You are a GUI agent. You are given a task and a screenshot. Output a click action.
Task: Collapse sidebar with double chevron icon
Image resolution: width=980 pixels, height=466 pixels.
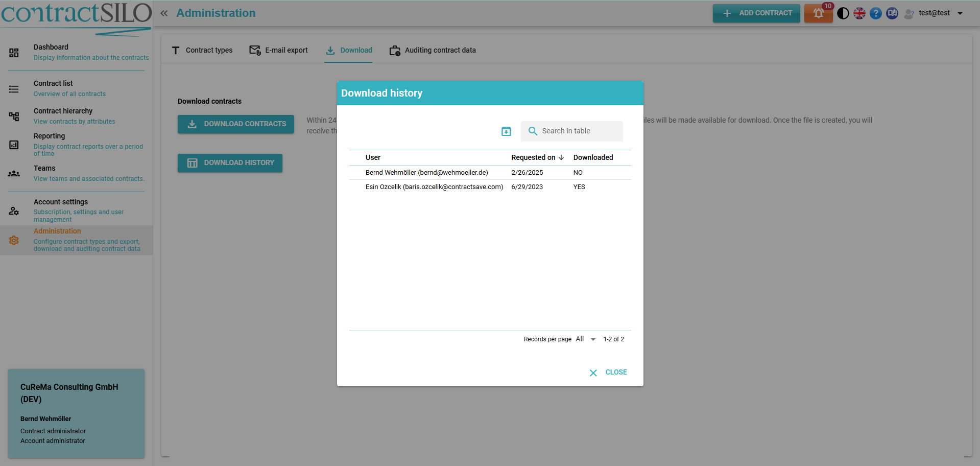click(164, 13)
